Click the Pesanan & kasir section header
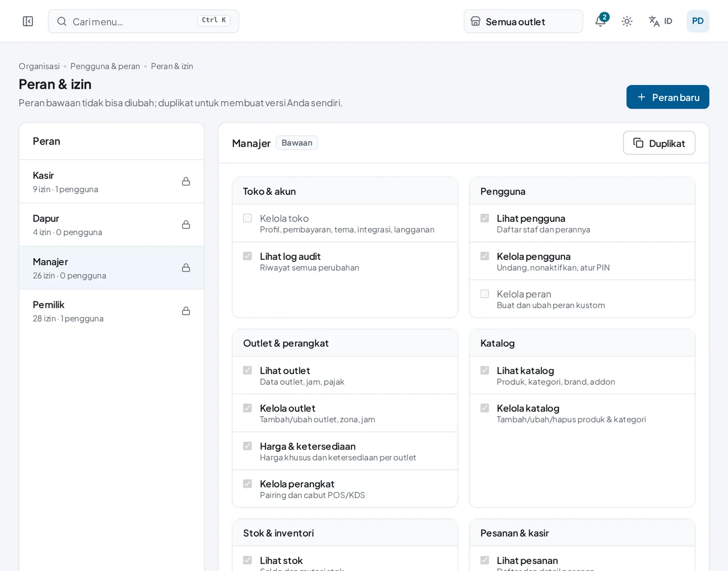Screen dimensions: 728x571 (x=582, y=533)
